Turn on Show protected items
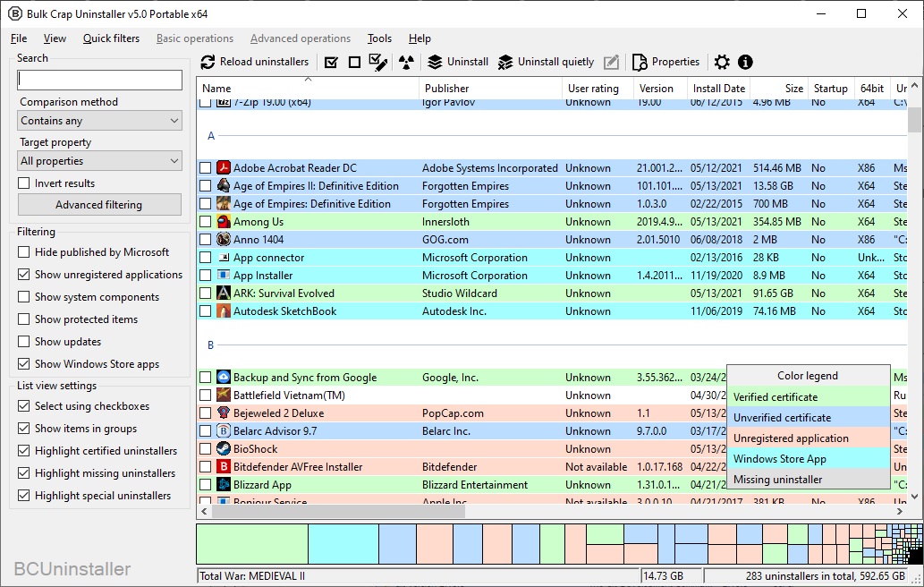 pyautogui.click(x=23, y=319)
